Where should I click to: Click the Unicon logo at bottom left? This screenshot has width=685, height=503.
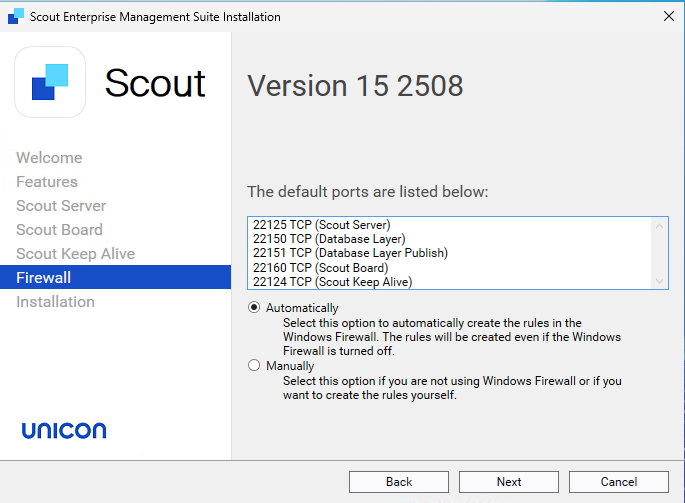(64, 431)
